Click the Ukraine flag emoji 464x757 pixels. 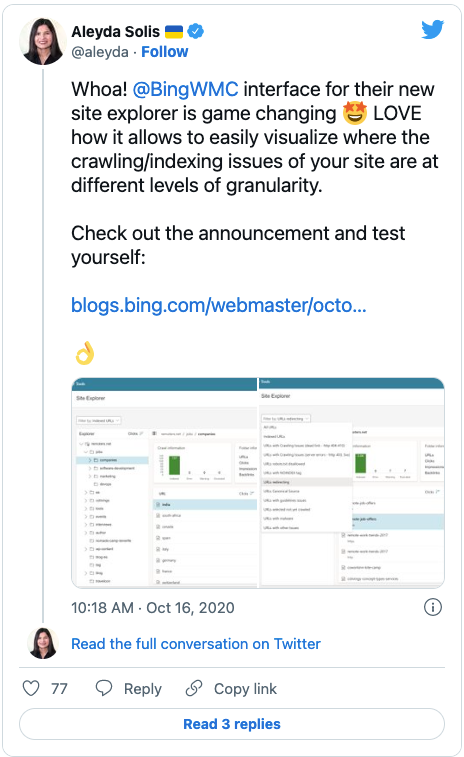point(174,32)
